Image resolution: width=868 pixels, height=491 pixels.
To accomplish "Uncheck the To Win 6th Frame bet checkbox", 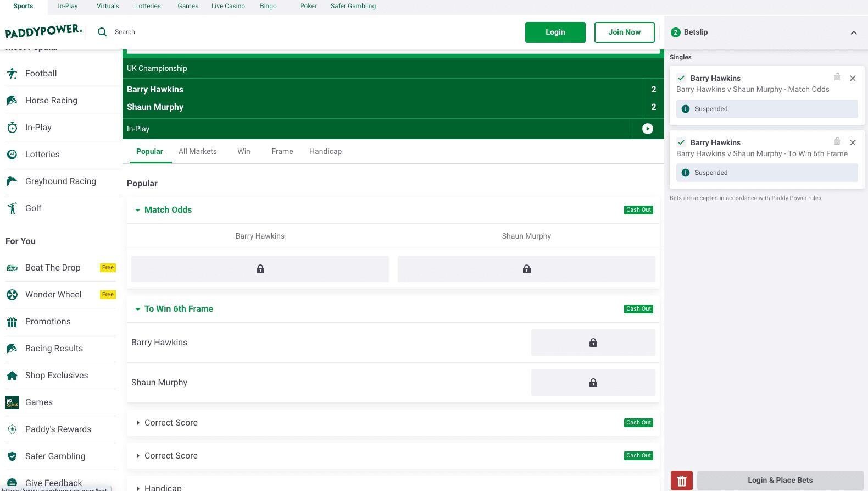I will point(681,142).
